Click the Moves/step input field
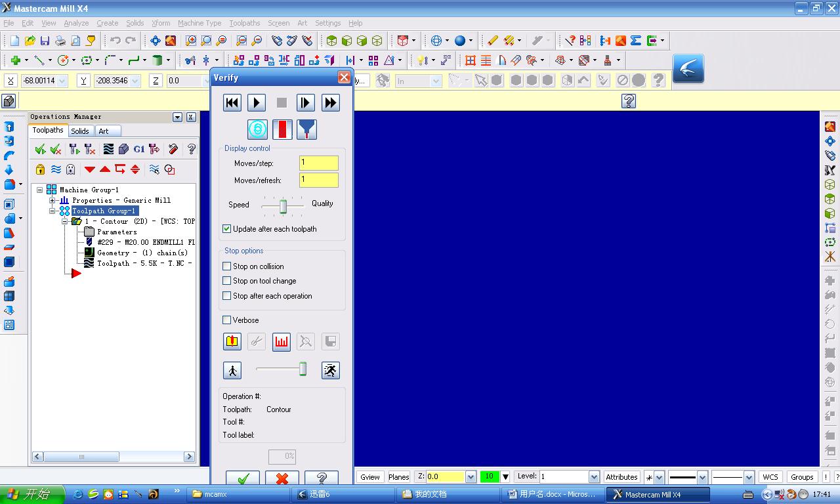840x504 pixels. tap(319, 163)
